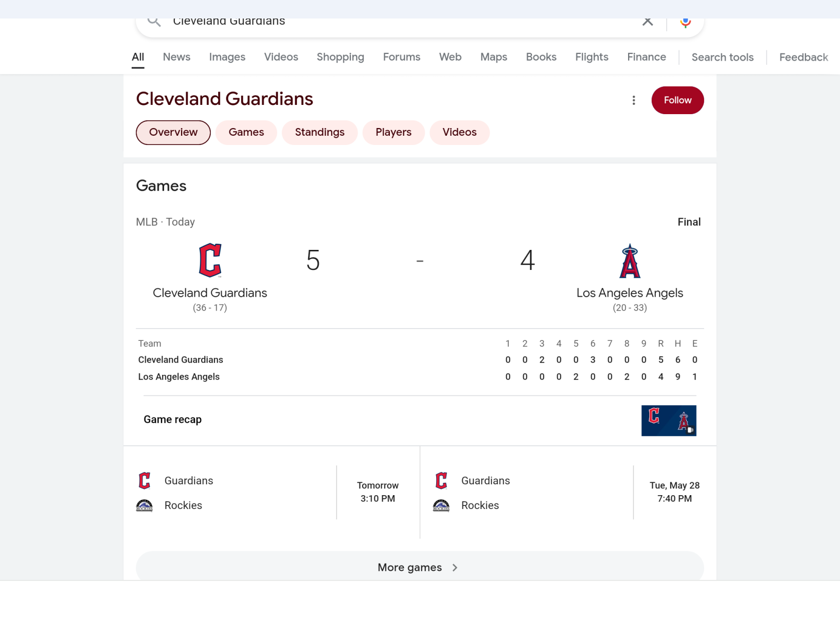Viewport: 840px width, 617px height.
Task: Open the game recap video thumbnail
Action: point(668,421)
